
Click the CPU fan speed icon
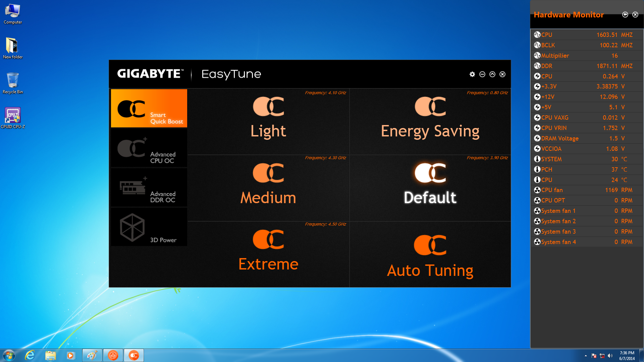537,190
